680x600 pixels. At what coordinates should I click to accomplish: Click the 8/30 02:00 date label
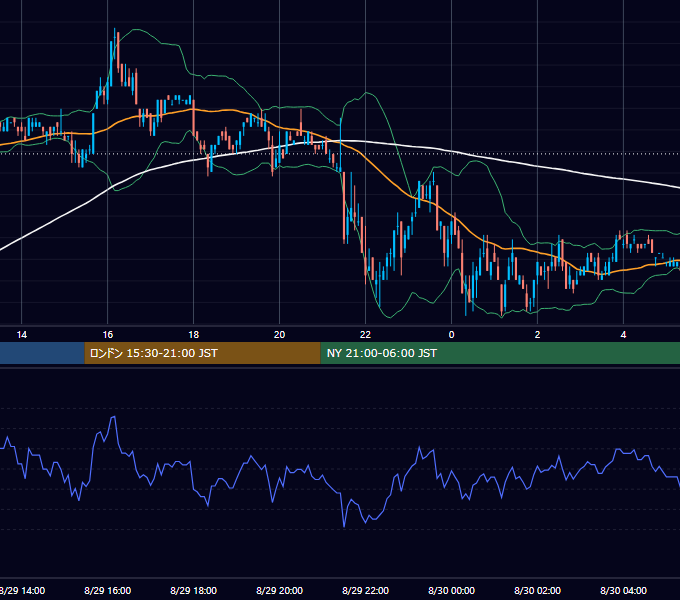pos(537,590)
